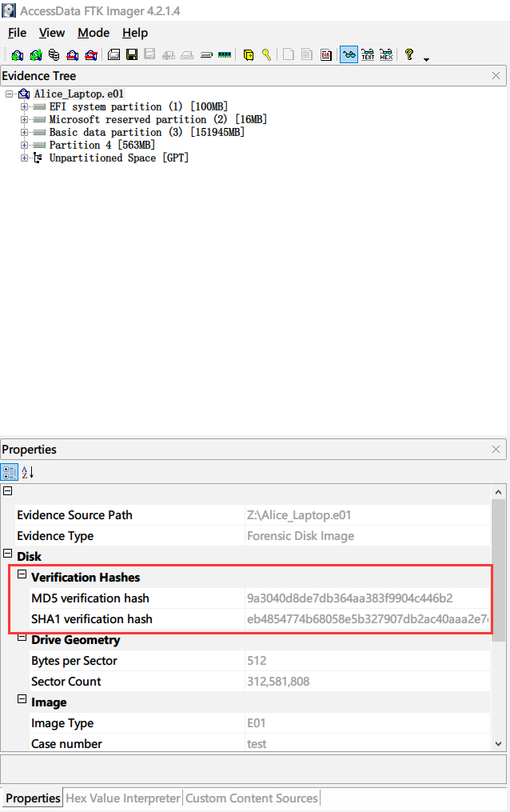Switch to the Properties tab

(33, 798)
